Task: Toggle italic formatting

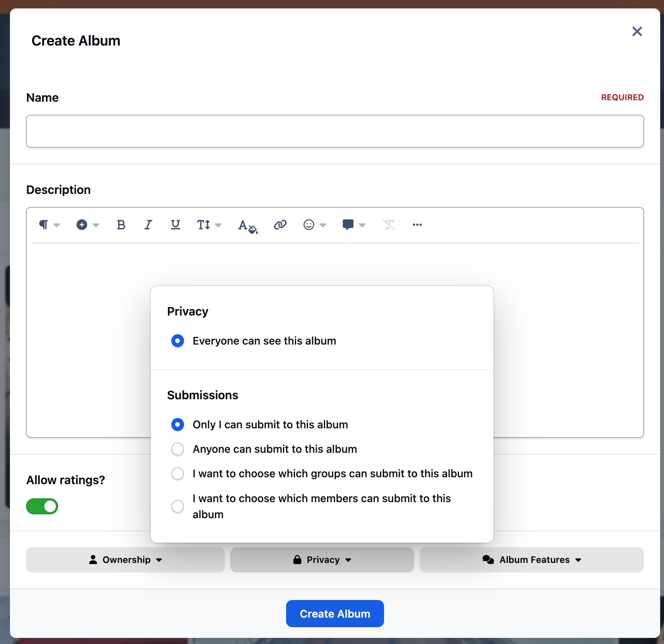Action: [148, 225]
